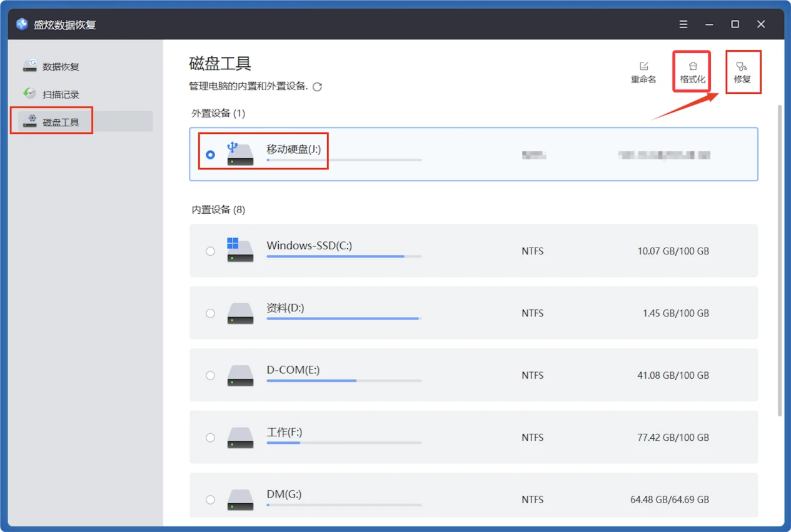Select the Windows-SSD(C:) radio button
Image resolution: width=791 pixels, height=532 pixels.
[210, 251]
